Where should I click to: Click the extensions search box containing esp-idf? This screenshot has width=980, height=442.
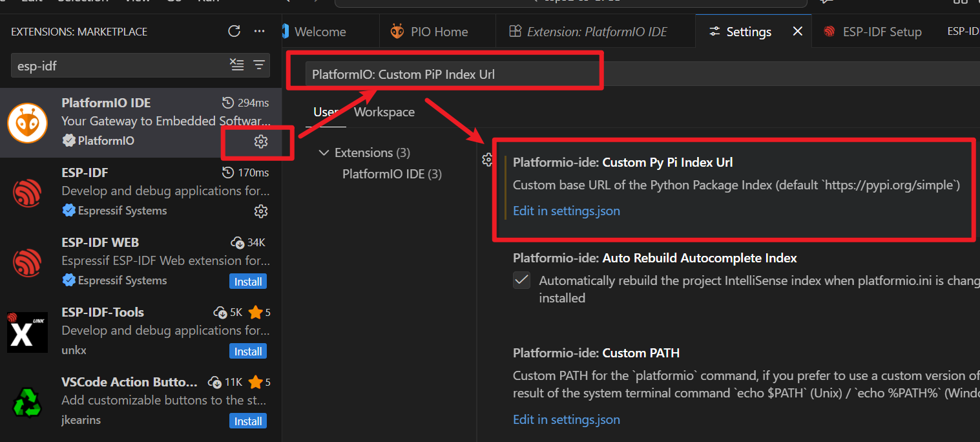coord(120,65)
